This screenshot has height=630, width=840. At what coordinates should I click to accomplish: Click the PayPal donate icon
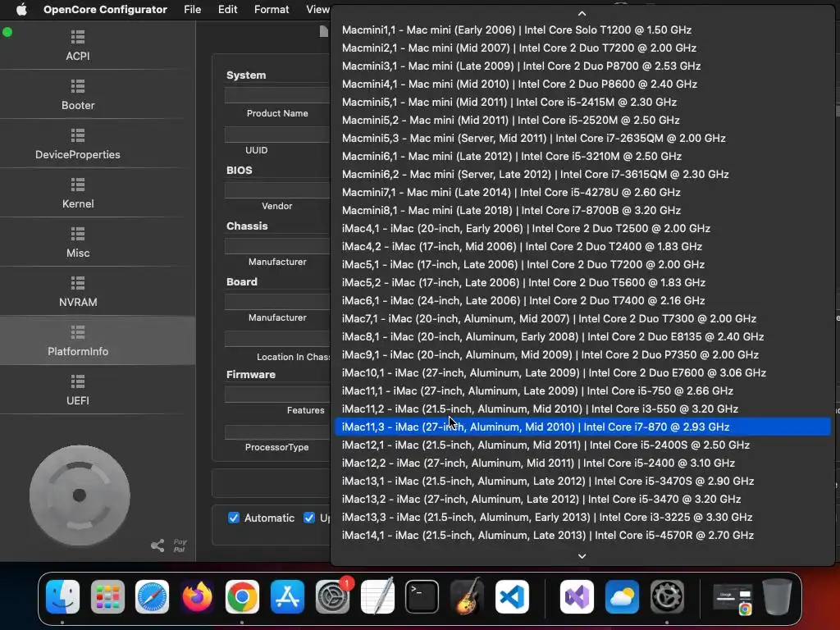[x=180, y=546]
